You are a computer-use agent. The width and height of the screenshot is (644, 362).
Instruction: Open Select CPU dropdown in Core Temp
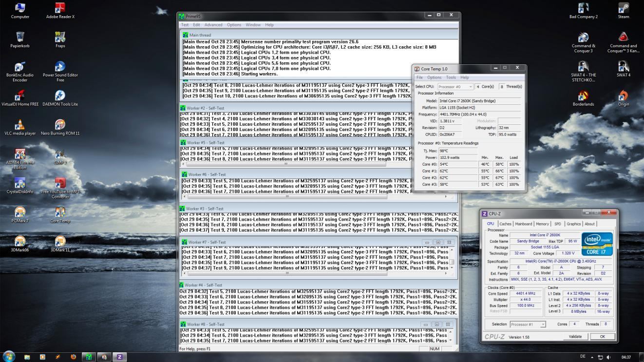455,87
